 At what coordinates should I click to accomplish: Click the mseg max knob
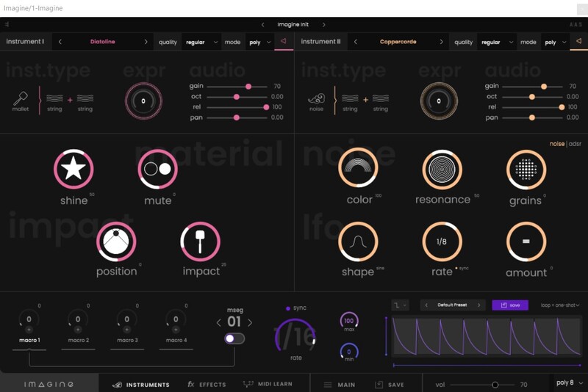click(x=349, y=321)
